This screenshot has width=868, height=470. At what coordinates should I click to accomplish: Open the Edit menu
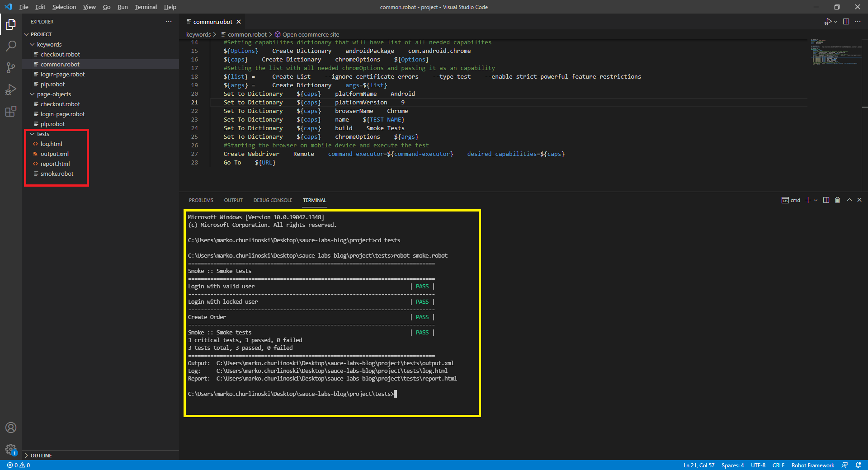tap(40, 7)
